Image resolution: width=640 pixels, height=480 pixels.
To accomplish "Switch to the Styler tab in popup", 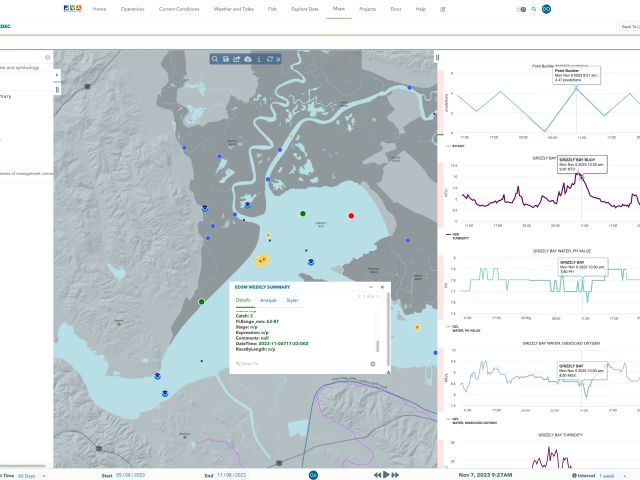I will (292, 300).
